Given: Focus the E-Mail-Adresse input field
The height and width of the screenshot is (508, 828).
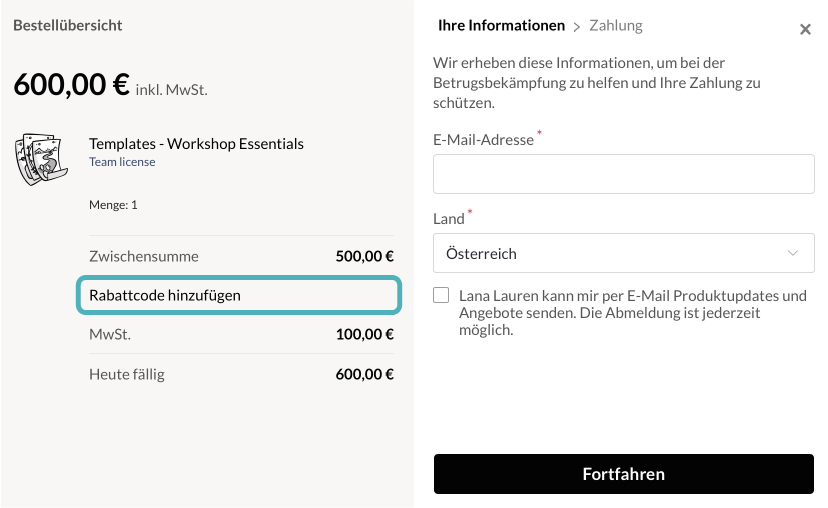Looking at the screenshot, I should tap(623, 174).
